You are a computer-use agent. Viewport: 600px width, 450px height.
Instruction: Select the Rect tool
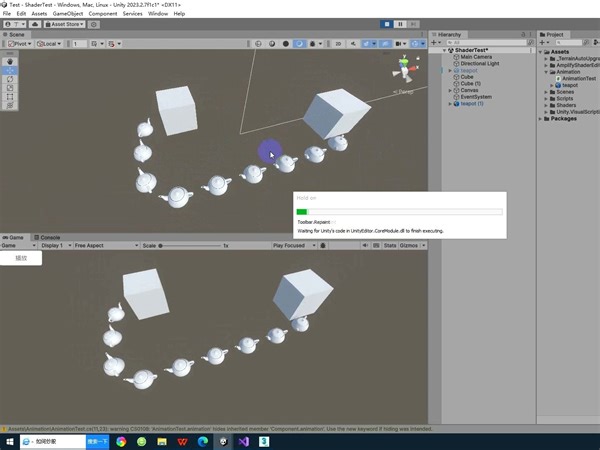coord(10,97)
